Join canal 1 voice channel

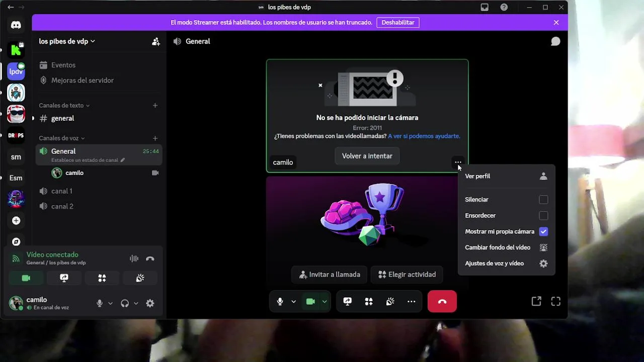tap(99, 191)
